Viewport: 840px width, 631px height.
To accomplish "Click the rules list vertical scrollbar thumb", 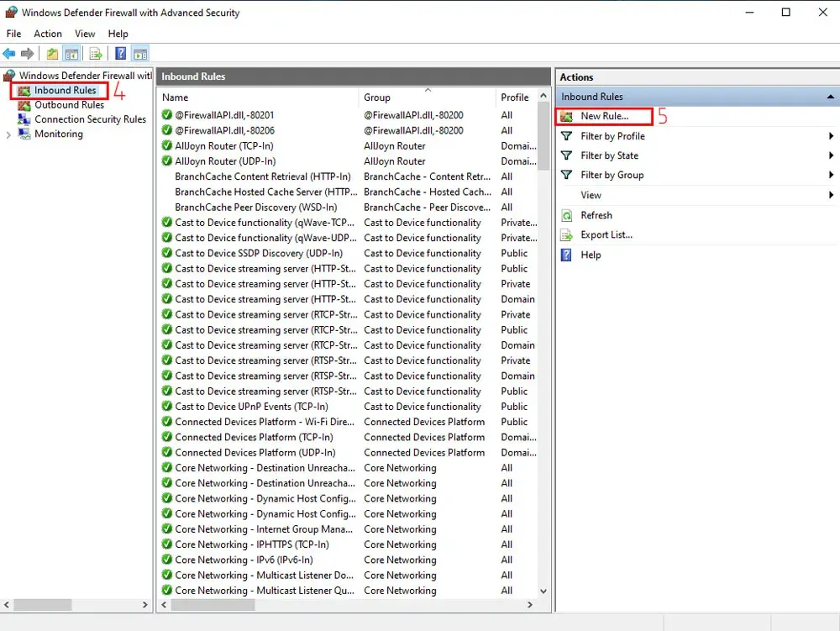I will (x=543, y=137).
